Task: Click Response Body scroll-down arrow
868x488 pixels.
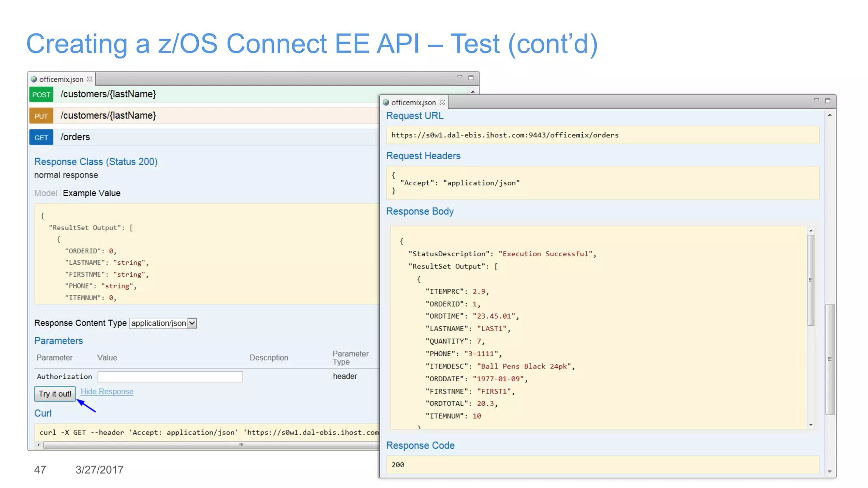Action: 811,425
